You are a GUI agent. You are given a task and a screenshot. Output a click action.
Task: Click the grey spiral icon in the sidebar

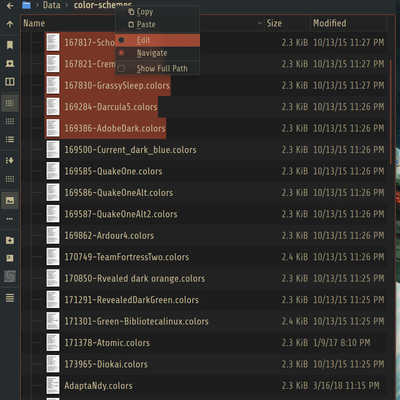click(x=10, y=276)
